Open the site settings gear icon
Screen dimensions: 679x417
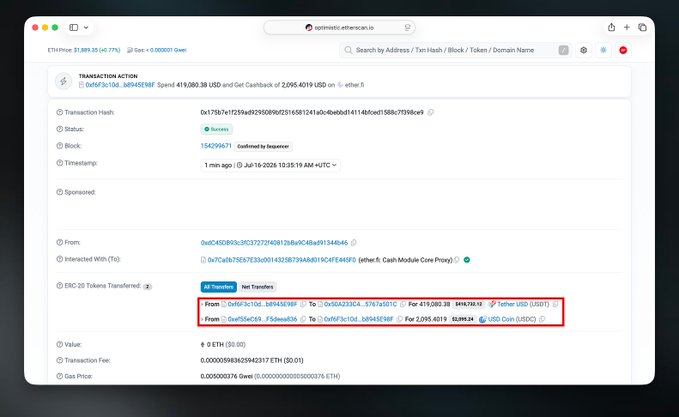point(584,50)
